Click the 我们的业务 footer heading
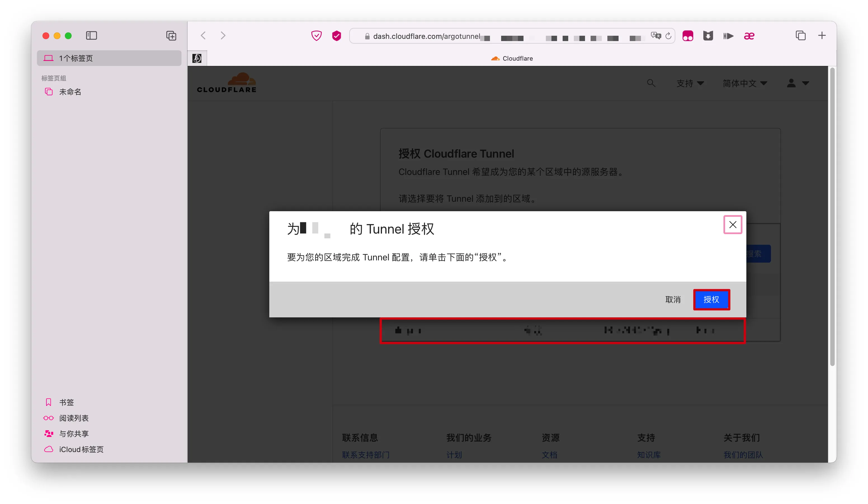Image resolution: width=868 pixels, height=504 pixels. [469, 438]
